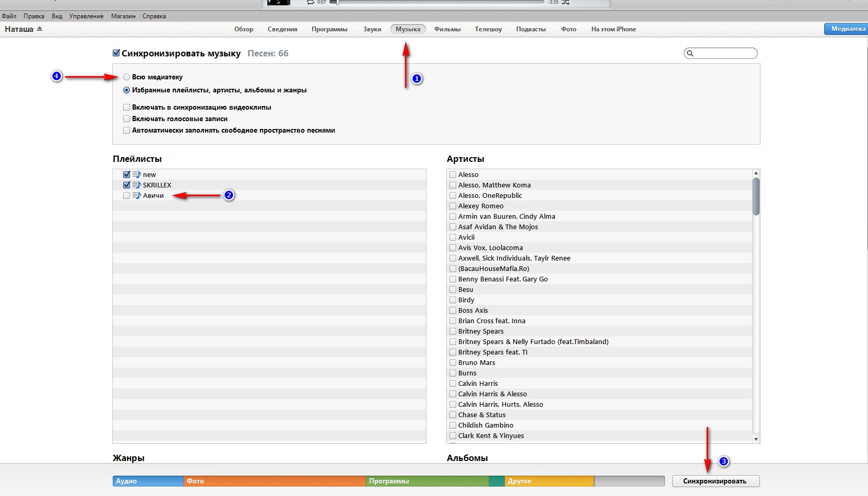
Task: Open the Справка menu
Action: click(154, 16)
